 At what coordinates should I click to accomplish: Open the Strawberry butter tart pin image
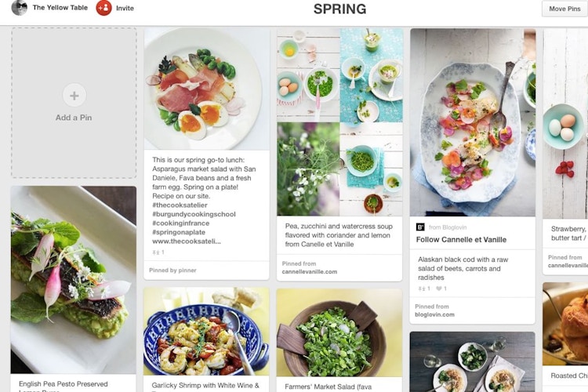coord(565,124)
